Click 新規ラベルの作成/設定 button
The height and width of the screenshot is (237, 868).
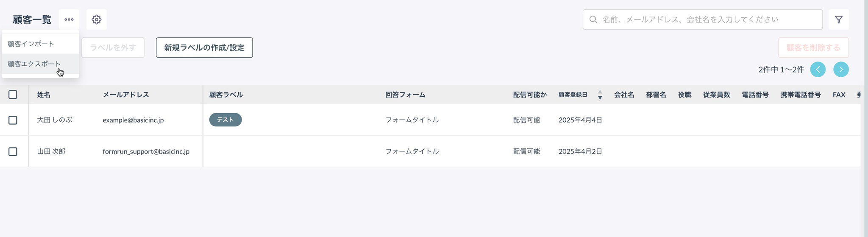pos(204,47)
